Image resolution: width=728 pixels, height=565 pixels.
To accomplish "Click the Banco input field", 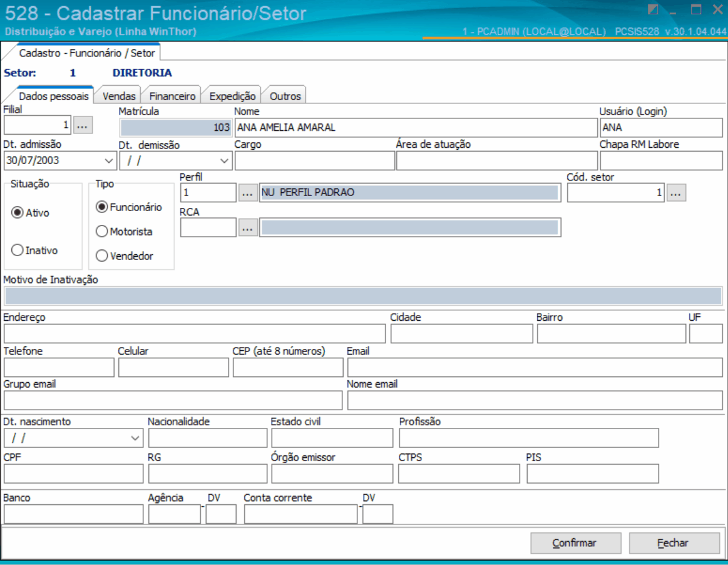I will [x=73, y=514].
